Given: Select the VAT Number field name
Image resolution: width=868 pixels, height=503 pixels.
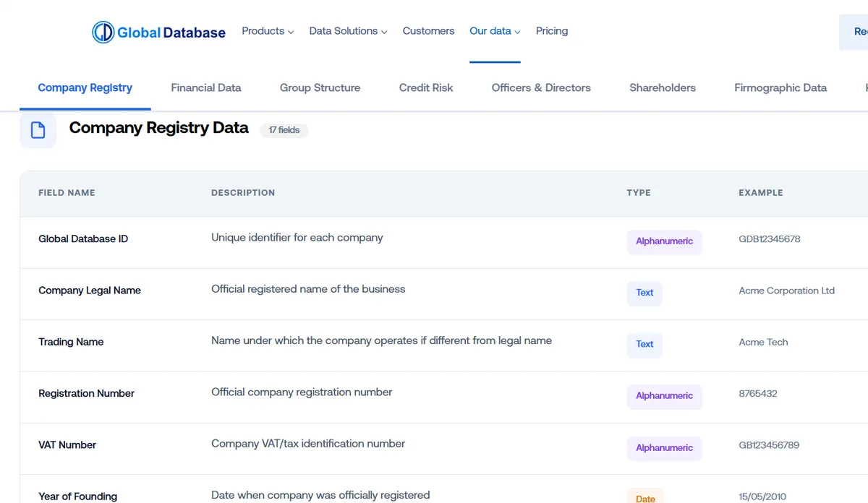Looking at the screenshot, I should point(67,445).
